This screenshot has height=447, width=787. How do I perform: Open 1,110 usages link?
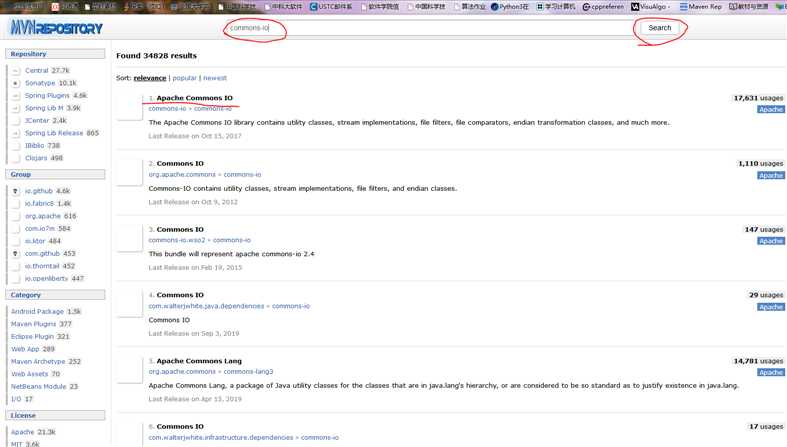[760, 164]
